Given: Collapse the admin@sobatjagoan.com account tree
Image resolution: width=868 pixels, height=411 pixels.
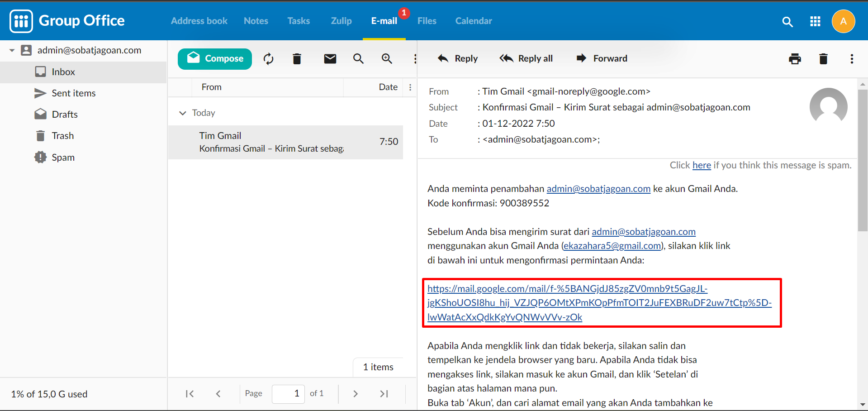Looking at the screenshot, I should 12,50.
